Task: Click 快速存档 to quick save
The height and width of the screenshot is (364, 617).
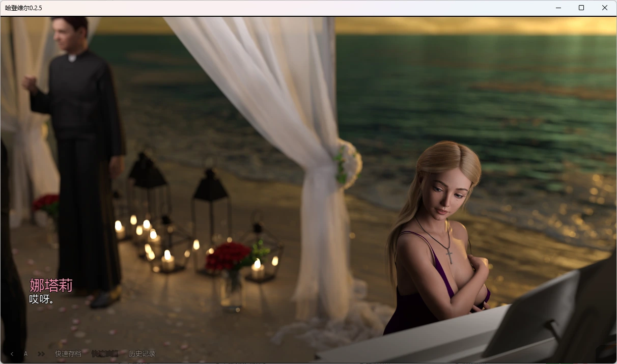Action: coord(68,354)
